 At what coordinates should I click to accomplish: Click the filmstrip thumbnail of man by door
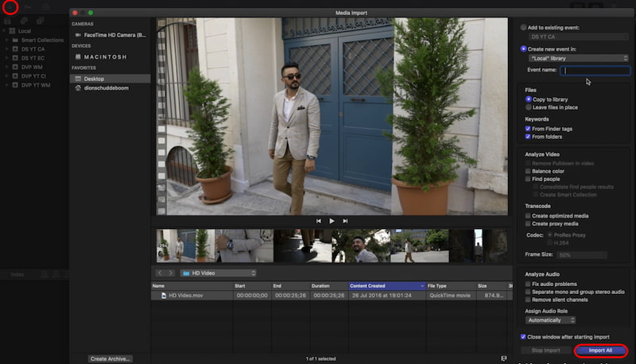[185, 246]
